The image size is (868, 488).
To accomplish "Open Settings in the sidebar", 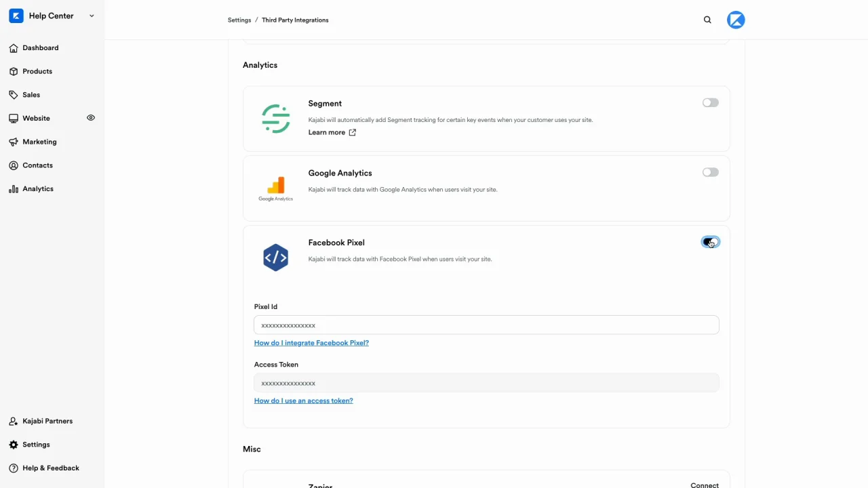I will point(36,445).
